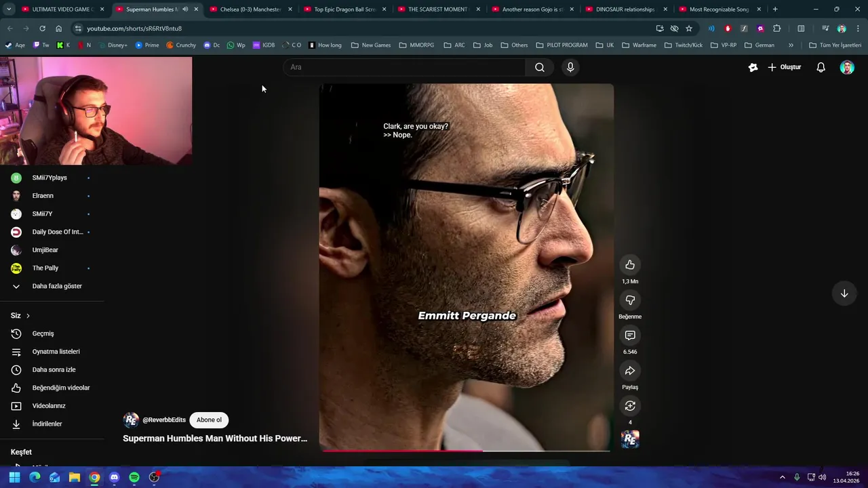The width and height of the screenshot is (868, 488).
Task: Go to browser home page
Action: (x=58, y=28)
